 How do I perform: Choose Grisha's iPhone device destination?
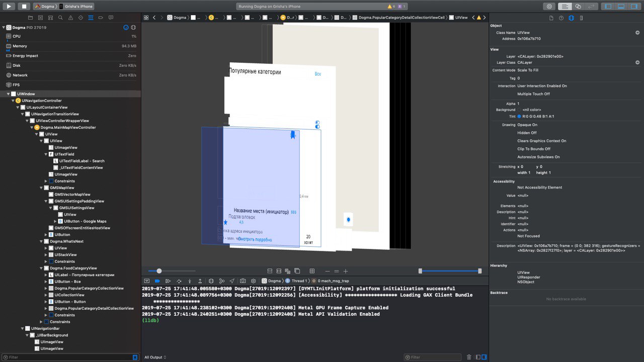click(x=76, y=7)
